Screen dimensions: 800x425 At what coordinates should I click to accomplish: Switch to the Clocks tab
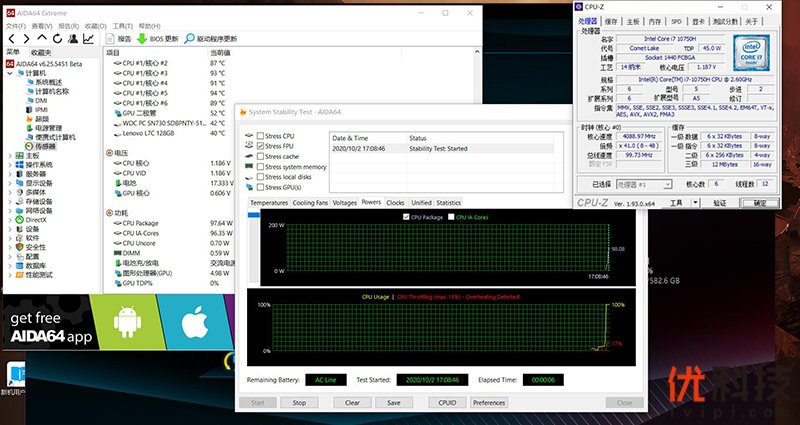pyautogui.click(x=395, y=203)
